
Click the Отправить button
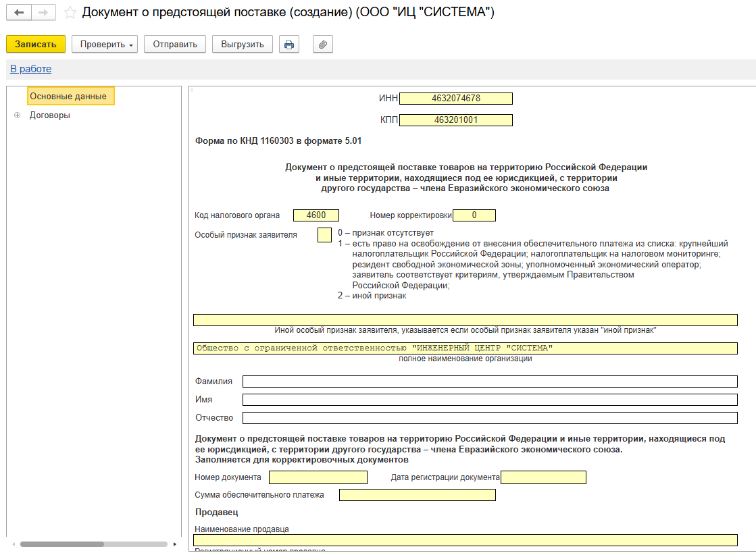(x=174, y=45)
